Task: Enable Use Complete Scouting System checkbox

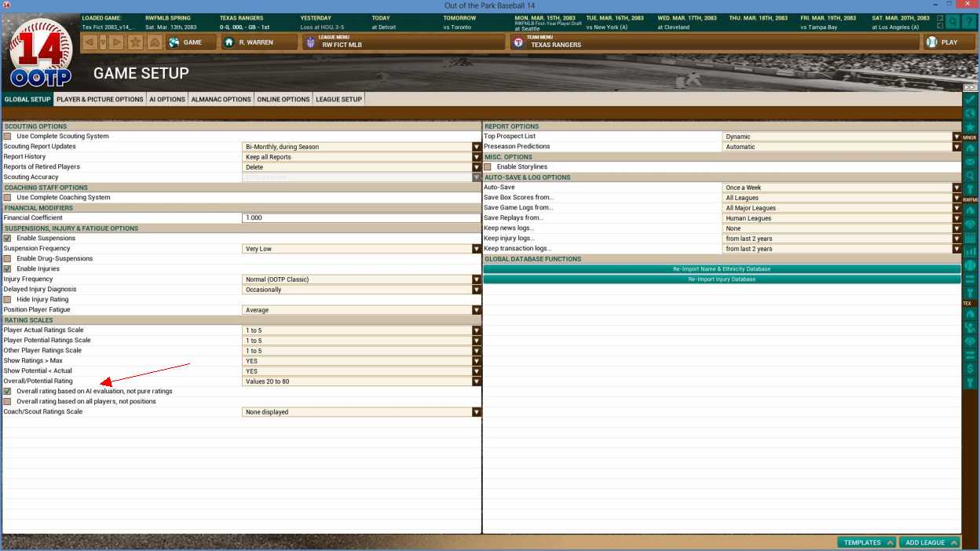Action: (x=7, y=137)
